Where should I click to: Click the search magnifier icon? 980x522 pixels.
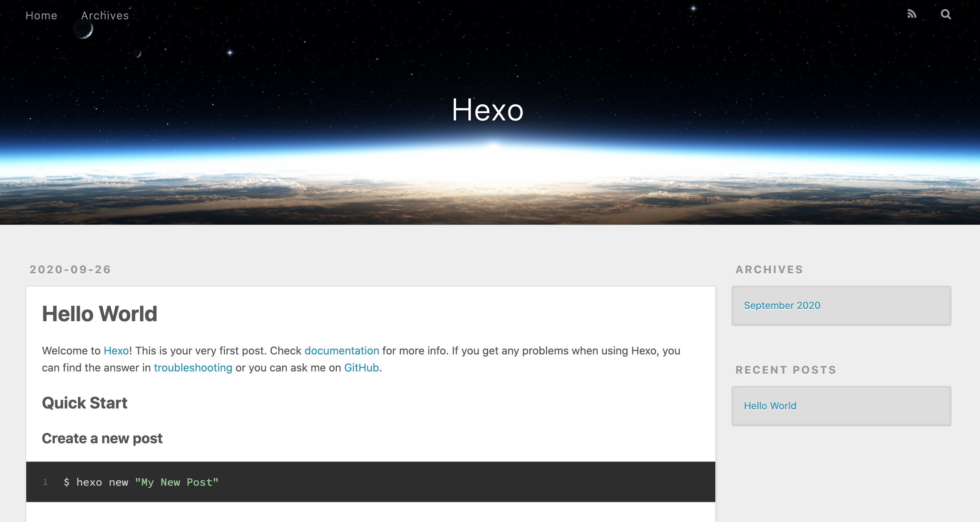(x=946, y=14)
